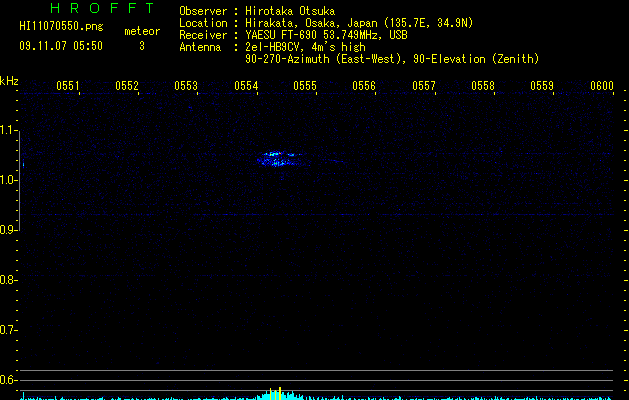
Task: Click time marker 0553
Action: [186, 86]
